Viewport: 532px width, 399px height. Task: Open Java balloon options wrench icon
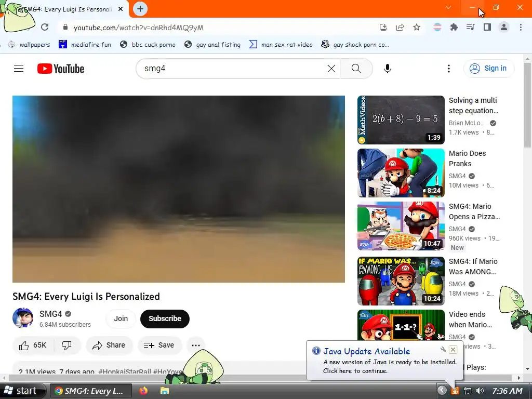pos(443,349)
